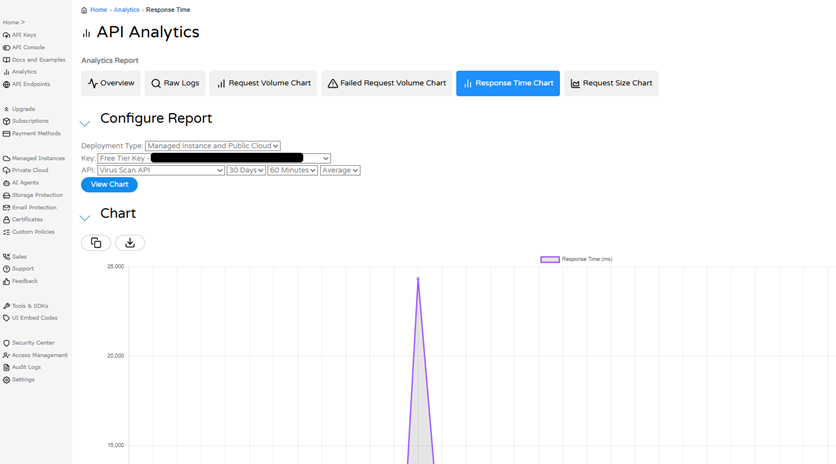The height and width of the screenshot is (464, 836).
Task: Open Security Center
Action: tap(28, 343)
